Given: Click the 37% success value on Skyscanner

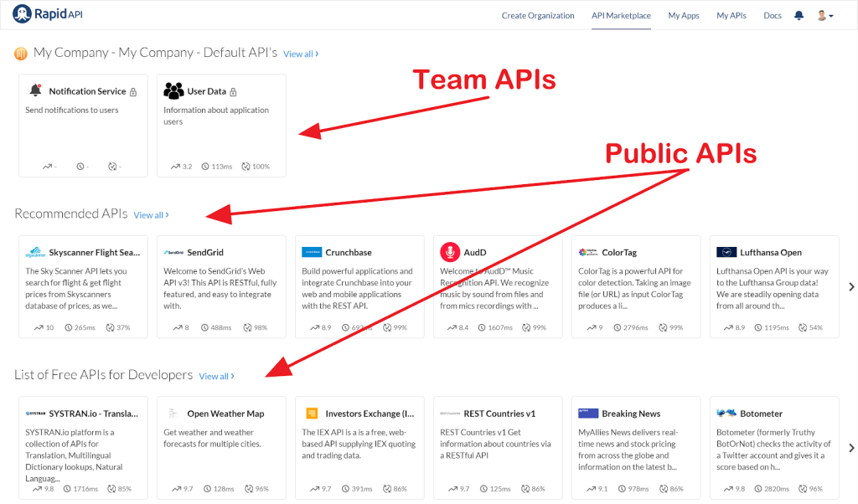Looking at the screenshot, I should click(123, 327).
